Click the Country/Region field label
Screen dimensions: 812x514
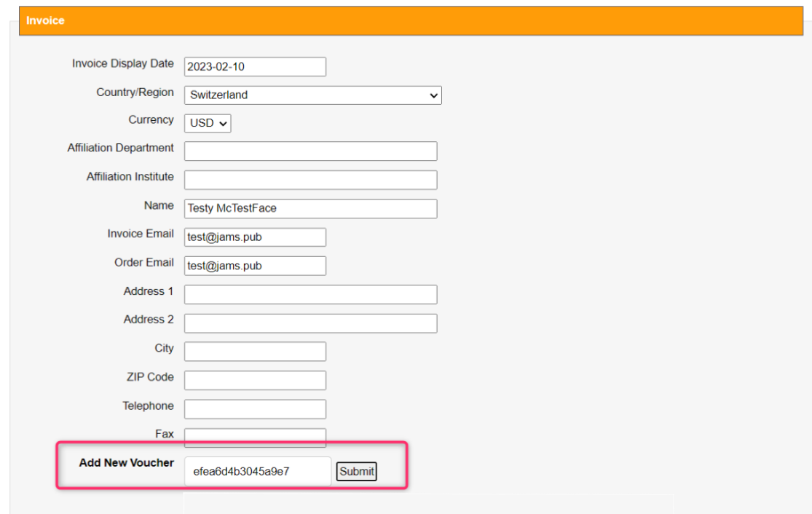click(x=135, y=92)
